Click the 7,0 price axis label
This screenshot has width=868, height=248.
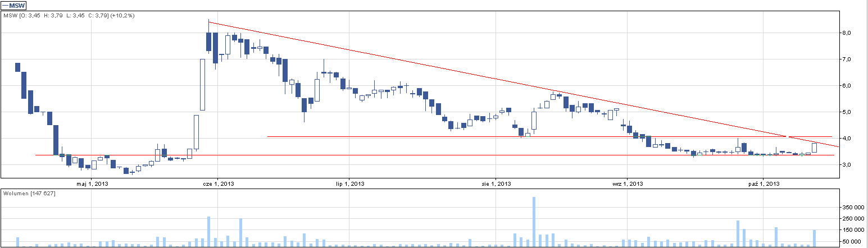pyautogui.click(x=847, y=59)
